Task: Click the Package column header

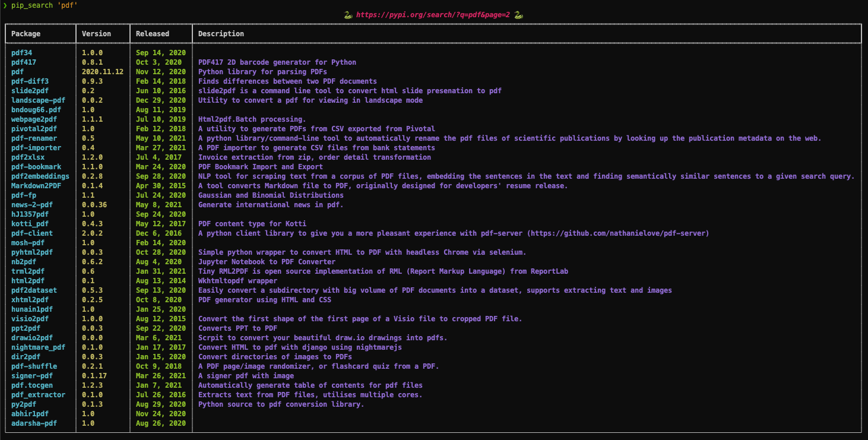Action: tap(25, 33)
